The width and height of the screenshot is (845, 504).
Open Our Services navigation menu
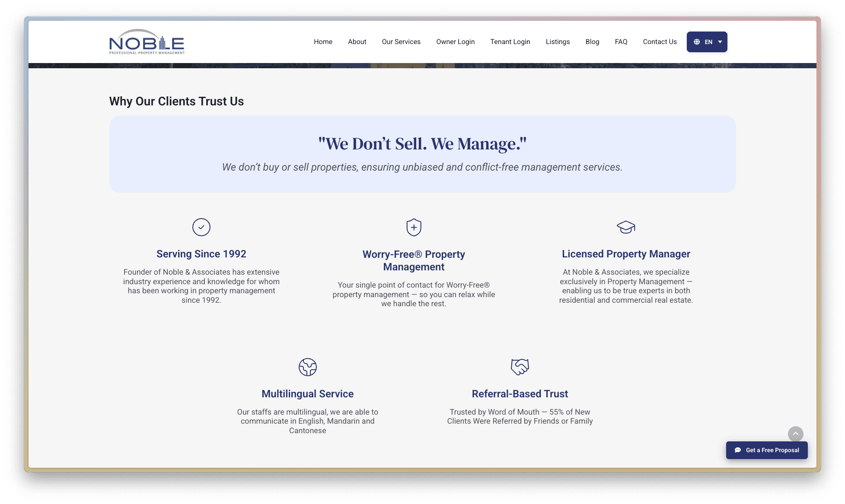(x=401, y=42)
